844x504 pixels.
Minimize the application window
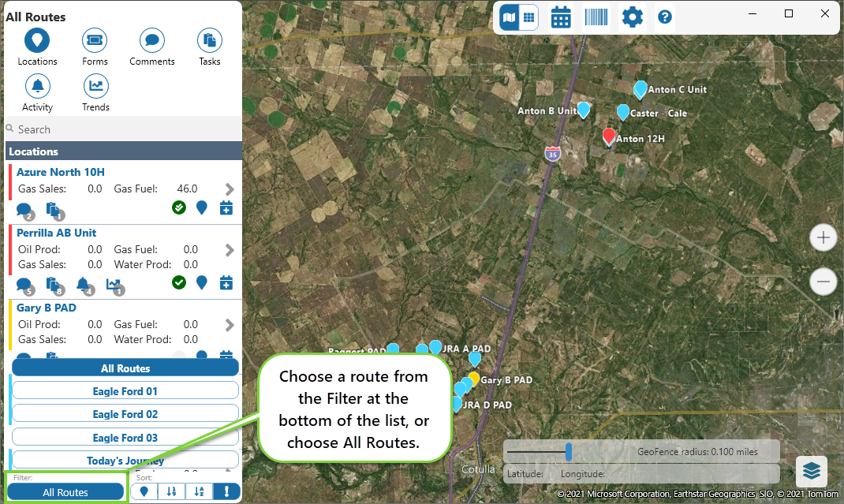[x=753, y=14]
